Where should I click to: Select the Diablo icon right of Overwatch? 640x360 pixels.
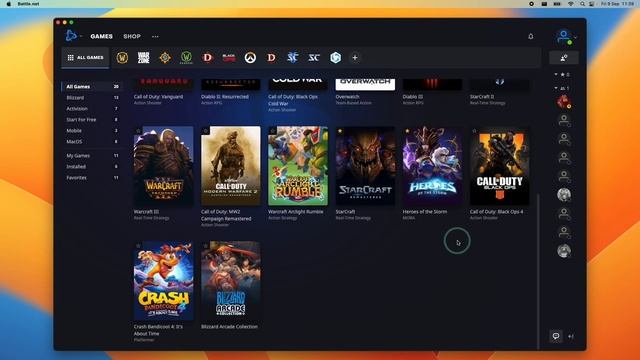pyautogui.click(x=271, y=58)
